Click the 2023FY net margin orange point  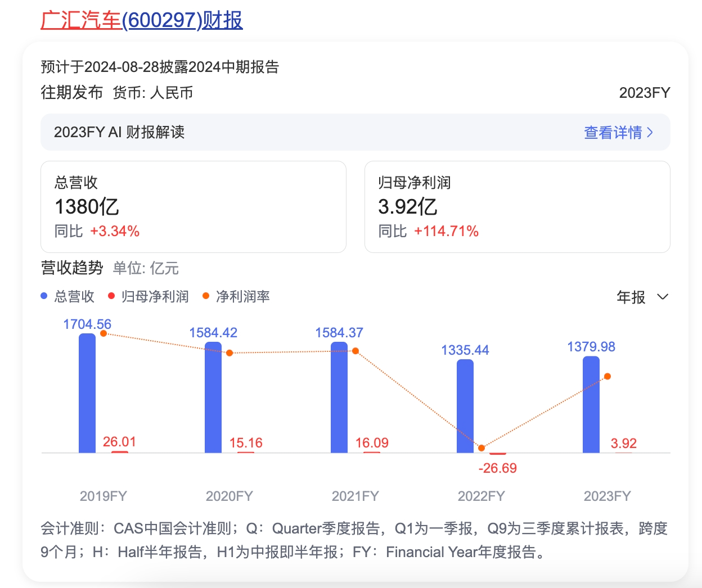point(607,376)
